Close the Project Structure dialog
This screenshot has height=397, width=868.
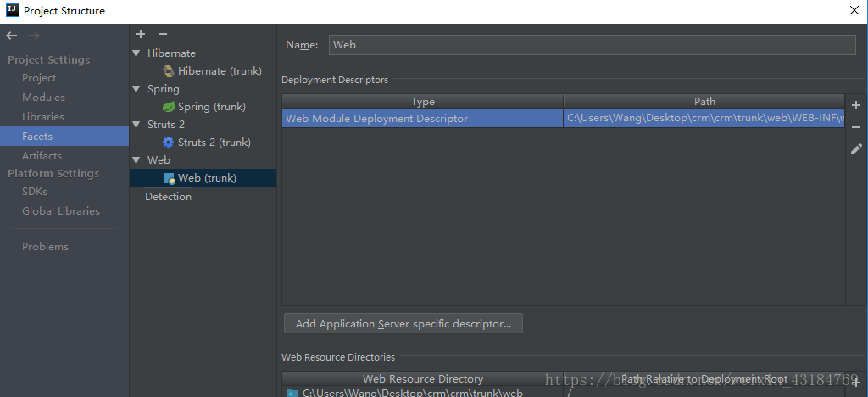[854, 10]
